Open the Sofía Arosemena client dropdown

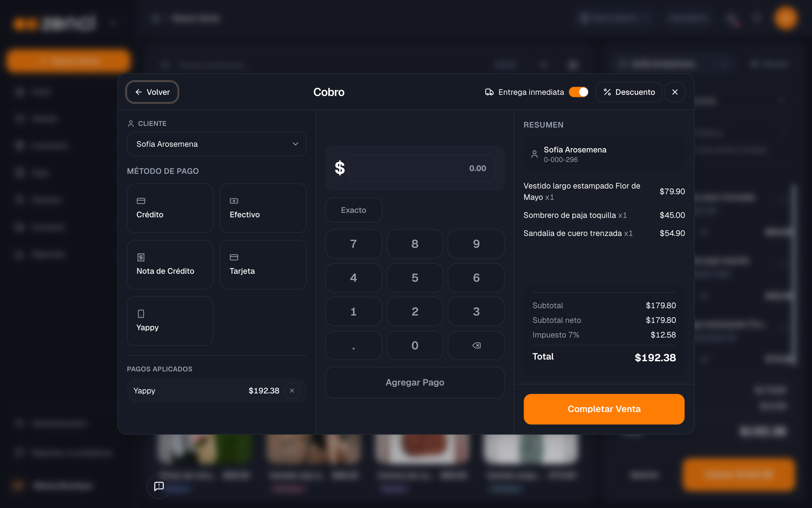click(x=217, y=144)
